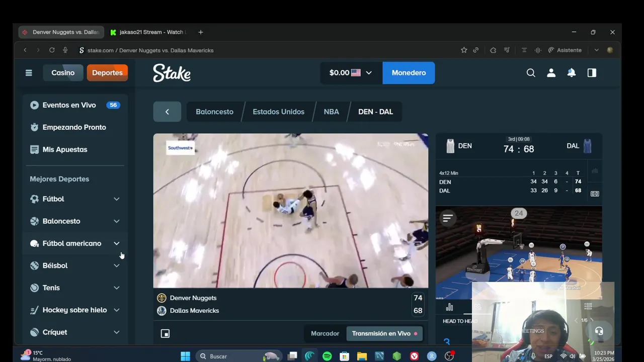This screenshot has height=362, width=644.
Task: Switch to Deportes section
Action: [x=107, y=73]
